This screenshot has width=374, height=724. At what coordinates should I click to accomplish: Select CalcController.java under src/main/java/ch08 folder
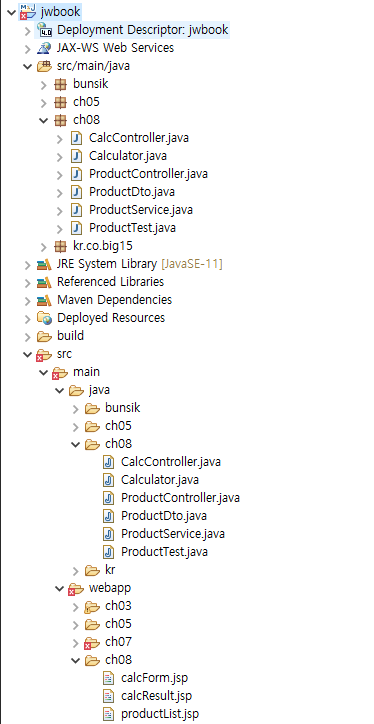coord(171,461)
